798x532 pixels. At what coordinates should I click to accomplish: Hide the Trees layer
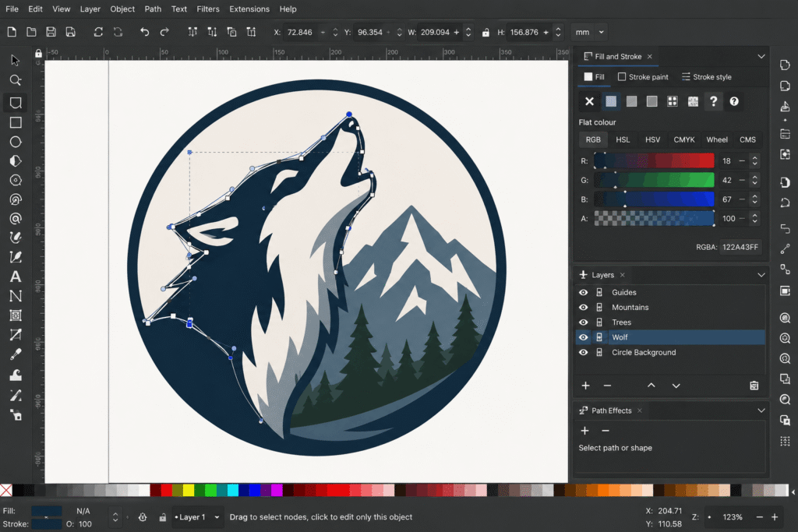[x=583, y=322]
